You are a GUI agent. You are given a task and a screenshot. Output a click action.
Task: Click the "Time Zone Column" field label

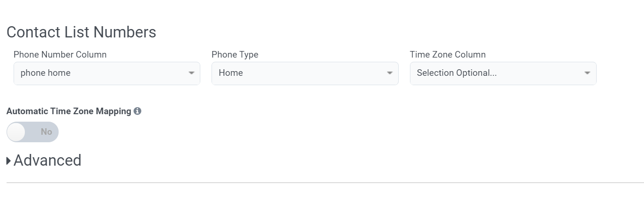[x=447, y=55]
